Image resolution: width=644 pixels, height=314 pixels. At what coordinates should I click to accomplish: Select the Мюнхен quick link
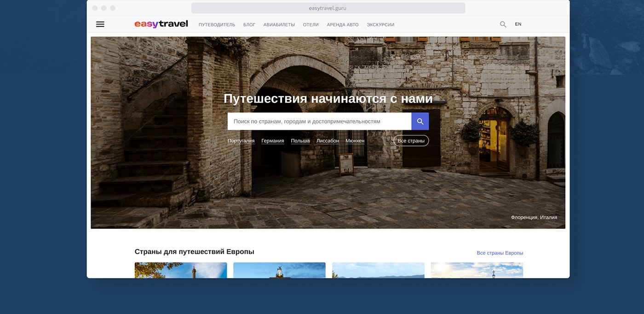point(355,141)
